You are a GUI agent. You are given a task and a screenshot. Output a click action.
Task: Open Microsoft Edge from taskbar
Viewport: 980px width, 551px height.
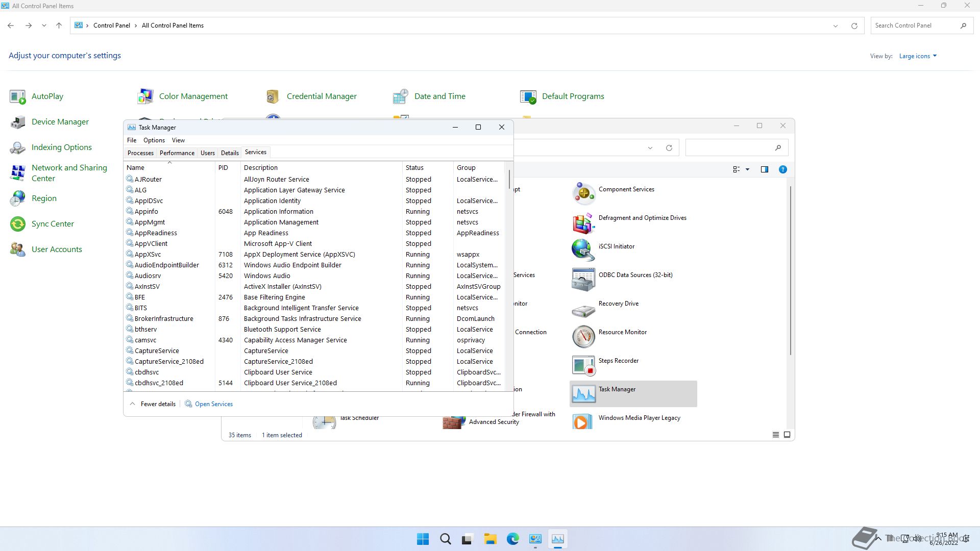click(x=512, y=539)
